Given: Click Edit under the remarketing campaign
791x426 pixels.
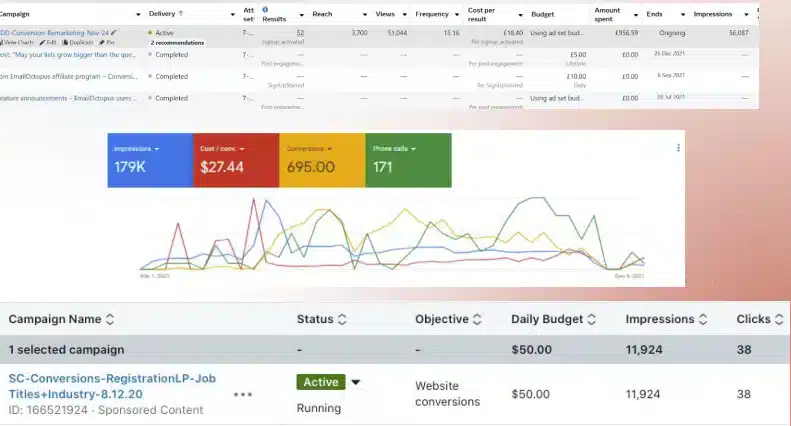Looking at the screenshot, I should point(48,43).
